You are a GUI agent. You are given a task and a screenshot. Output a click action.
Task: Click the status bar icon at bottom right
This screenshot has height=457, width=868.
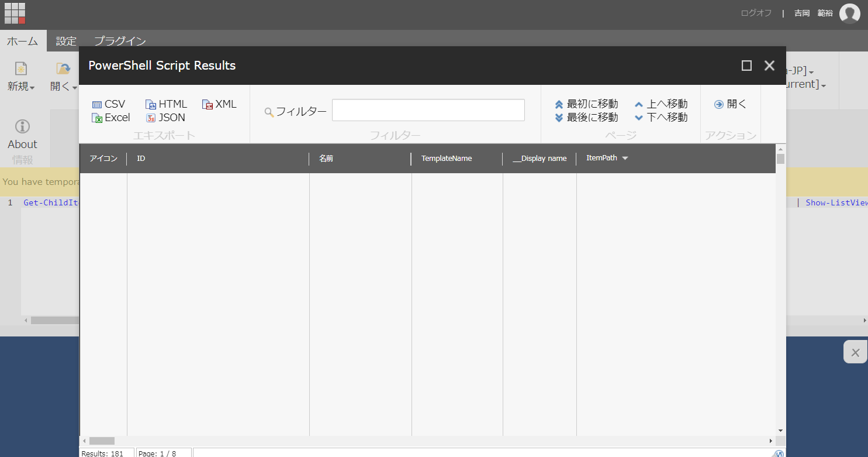tap(779, 453)
